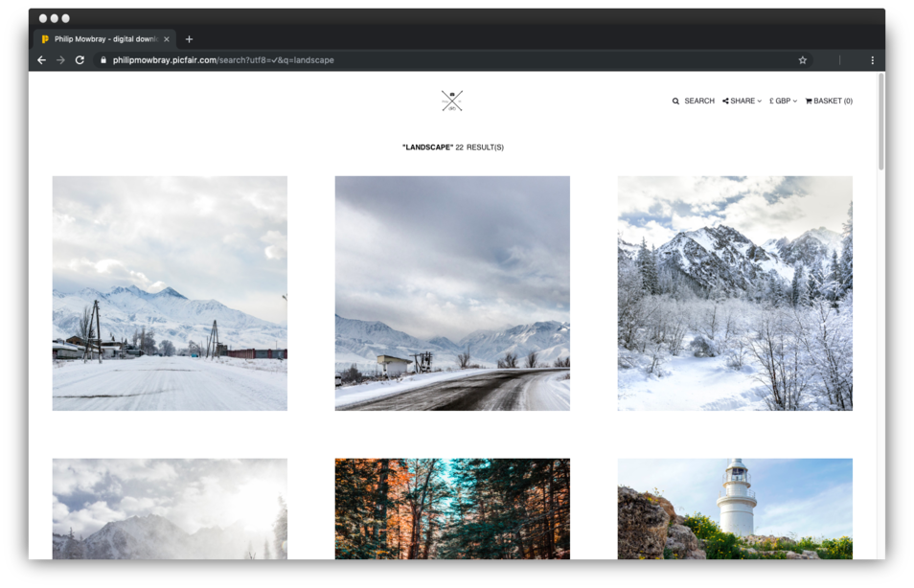Click the crossed-arrows camera logo in header
Image resolution: width=914 pixels, height=588 pixels.
pyautogui.click(x=452, y=101)
